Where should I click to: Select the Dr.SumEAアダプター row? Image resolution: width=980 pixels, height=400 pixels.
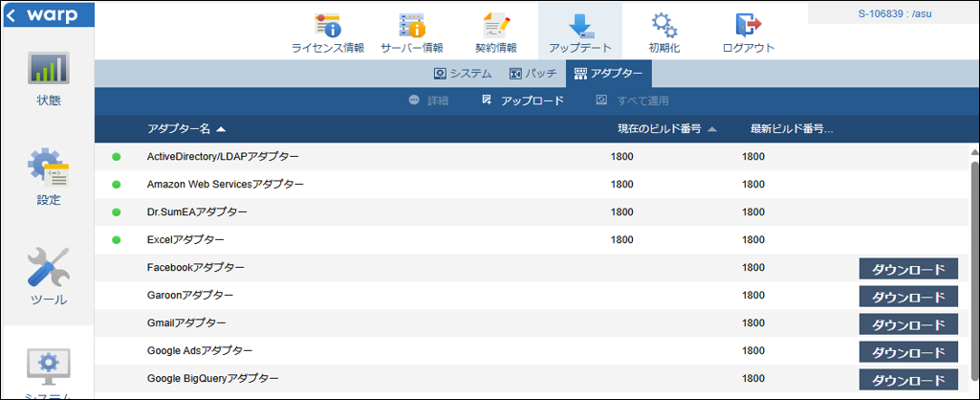532,211
